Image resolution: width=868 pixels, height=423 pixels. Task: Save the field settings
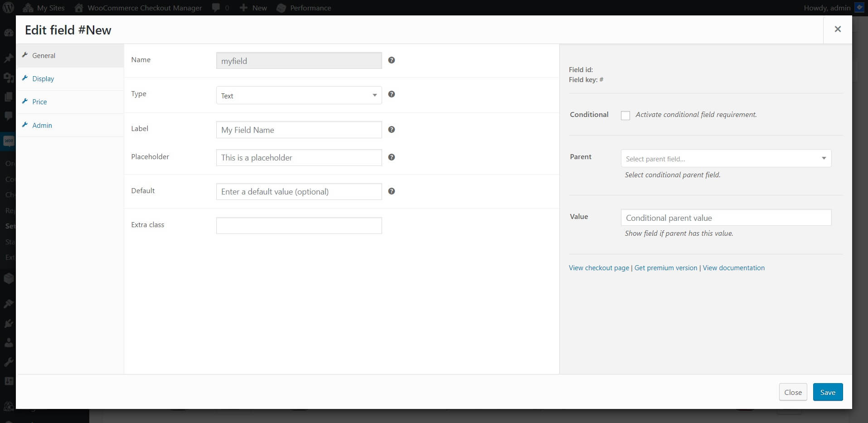point(828,392)
